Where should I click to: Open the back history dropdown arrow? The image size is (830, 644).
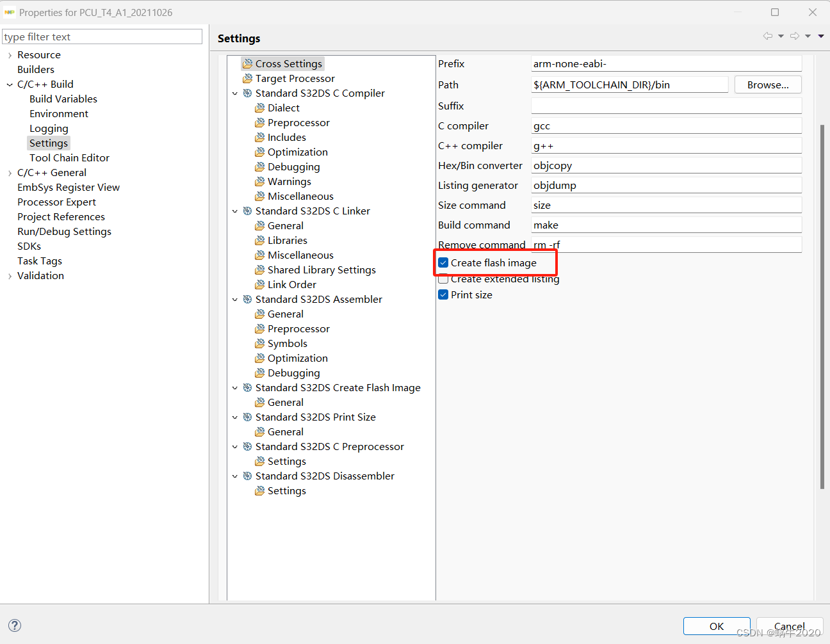pyautogui.click(x=781, y=36)
